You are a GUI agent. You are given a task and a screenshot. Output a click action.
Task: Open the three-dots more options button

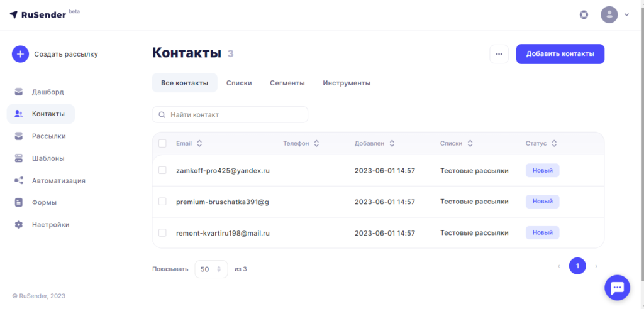499,54
